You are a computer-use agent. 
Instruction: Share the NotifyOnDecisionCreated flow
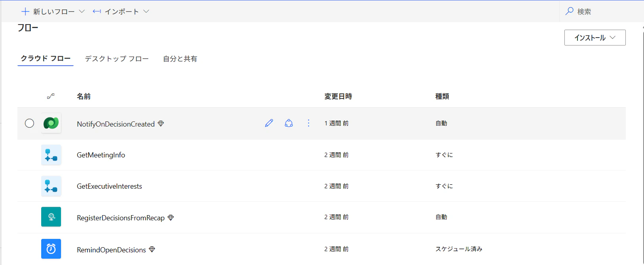point(289,123)
